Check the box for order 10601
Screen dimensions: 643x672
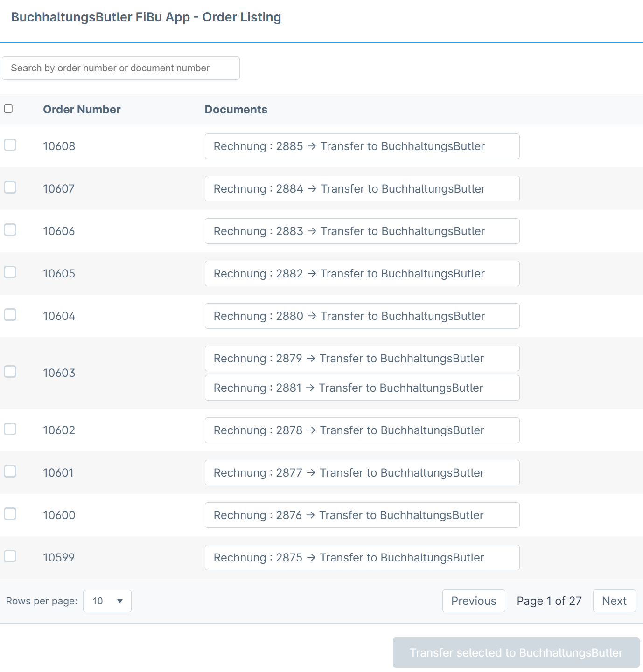pyautogui.click(x=10, y=471)
